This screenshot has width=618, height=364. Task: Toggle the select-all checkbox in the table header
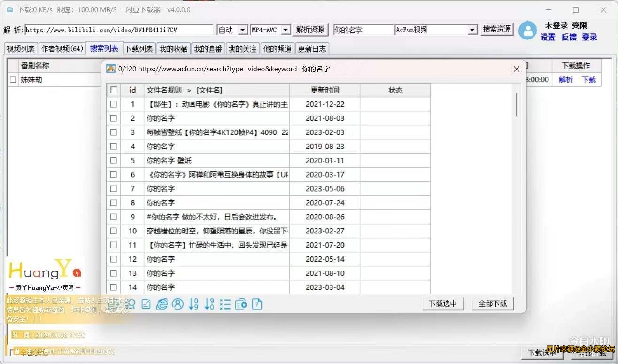click(114, 90)
